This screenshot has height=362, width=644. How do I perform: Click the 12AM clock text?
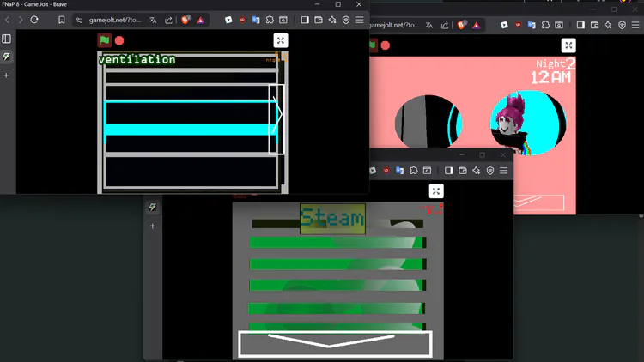(550, 77)
